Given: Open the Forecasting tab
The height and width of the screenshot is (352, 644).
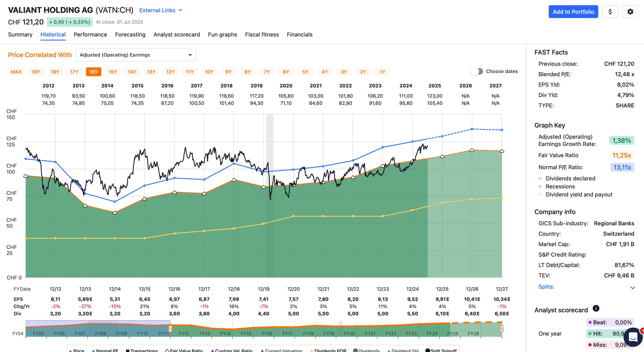Looking at the screenshot, I should click(130, 35).
